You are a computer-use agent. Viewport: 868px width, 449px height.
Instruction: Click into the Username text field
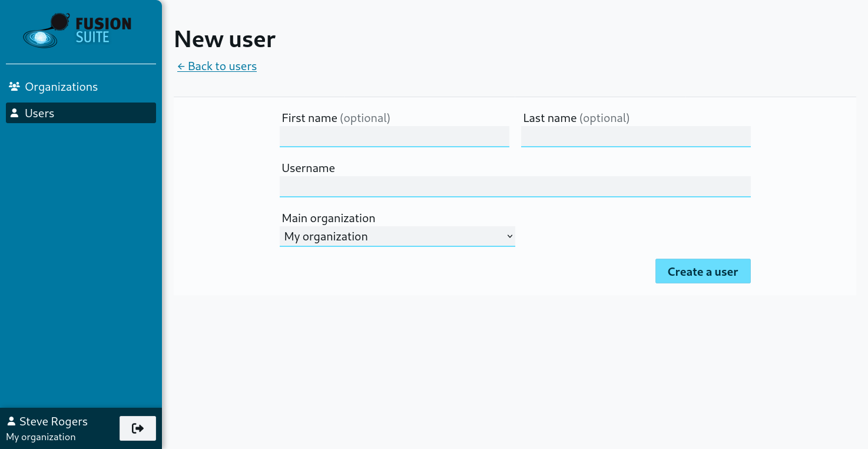click(515, 186)
